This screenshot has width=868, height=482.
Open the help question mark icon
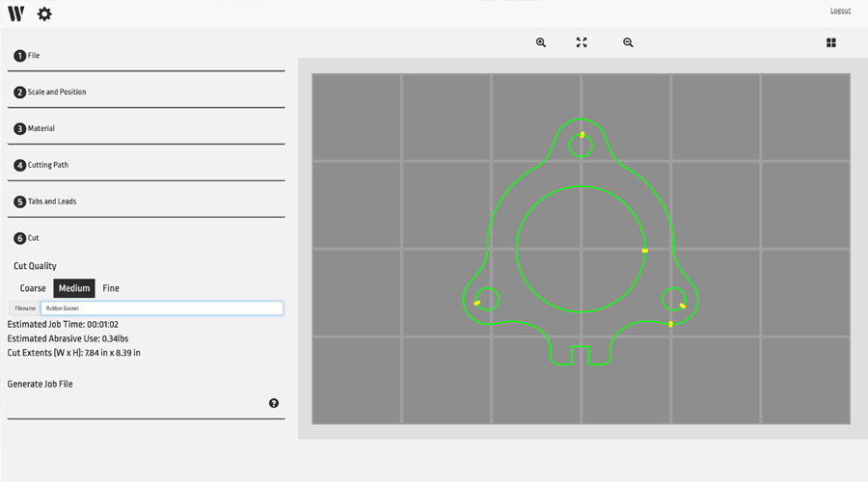point(274,403)
